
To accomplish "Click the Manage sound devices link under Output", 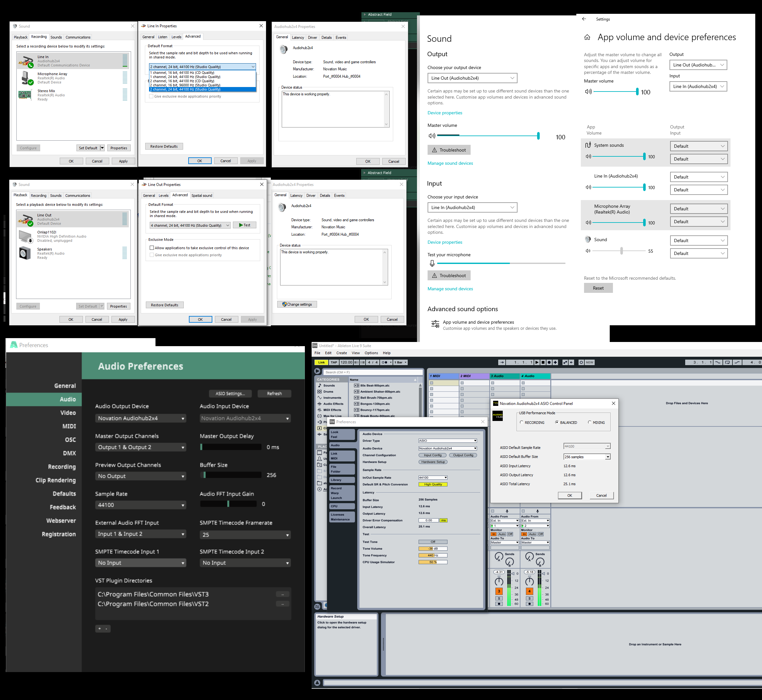I will (450, 163).
